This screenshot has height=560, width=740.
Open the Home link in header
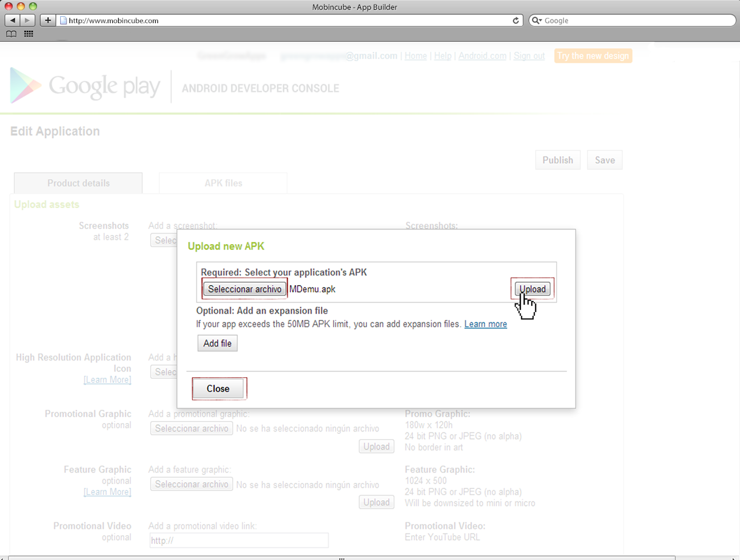pos(415,56)
